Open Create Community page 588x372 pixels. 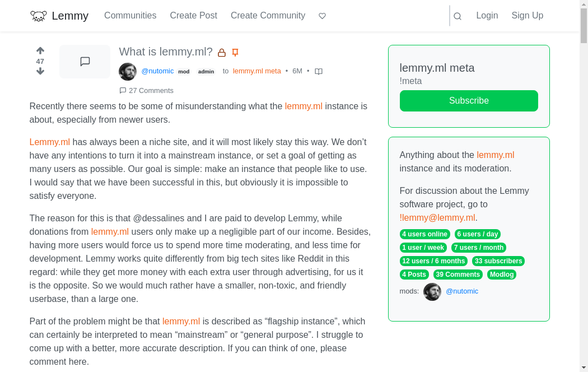tap(268, 16)
